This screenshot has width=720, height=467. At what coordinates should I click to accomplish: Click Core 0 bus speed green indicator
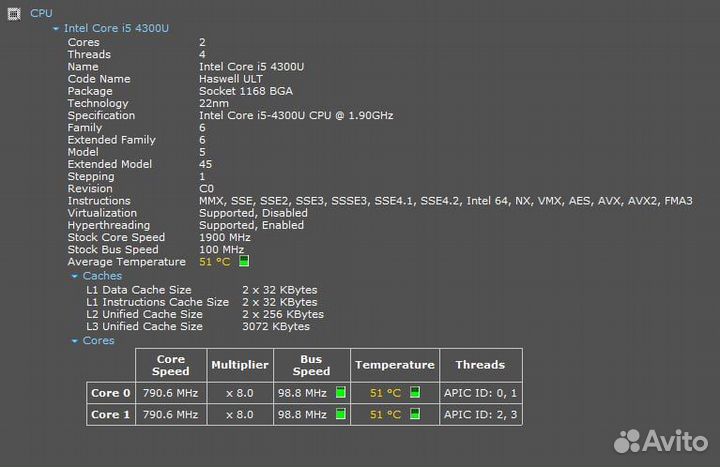click(x=341, y=393)
